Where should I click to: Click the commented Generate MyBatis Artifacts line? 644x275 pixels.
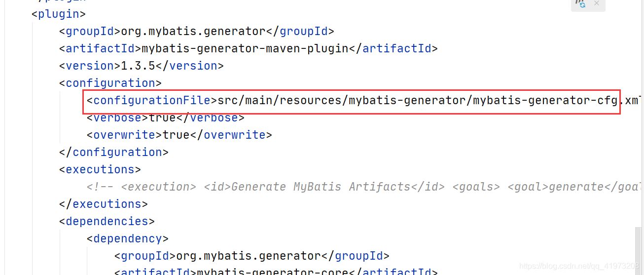pos(365,187)
